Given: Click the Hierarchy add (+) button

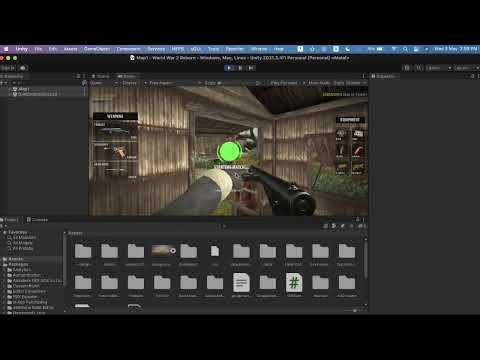Looking at the screenshot, I should pyautogui.click(x=3, y=83).
